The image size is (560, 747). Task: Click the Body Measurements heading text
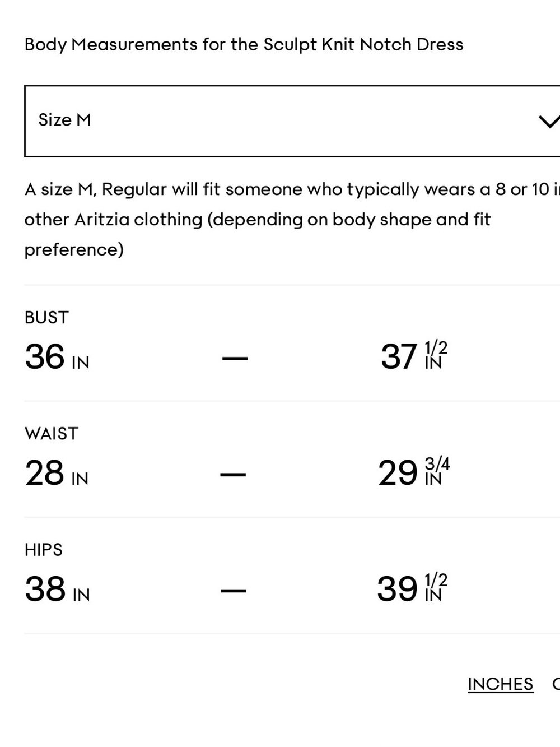point(244,44)
